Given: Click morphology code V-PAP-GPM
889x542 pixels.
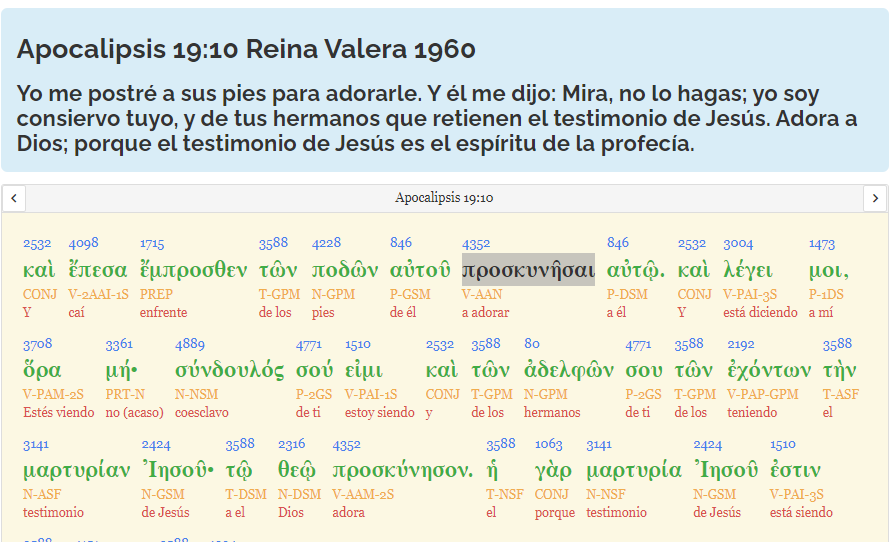Looking at the screenshot, I should coord(763,394).
